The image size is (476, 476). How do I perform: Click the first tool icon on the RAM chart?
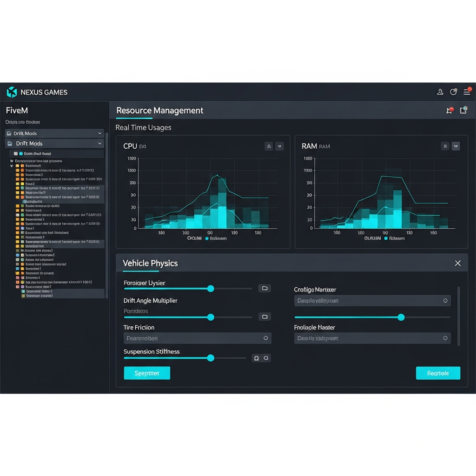click(445, 146)
